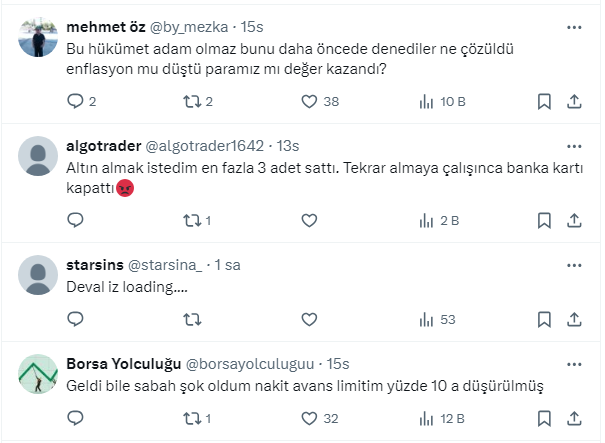Click Borsa Yolculuğu's profile picture
The image size is (605, 443).
[x=38, y=375]
